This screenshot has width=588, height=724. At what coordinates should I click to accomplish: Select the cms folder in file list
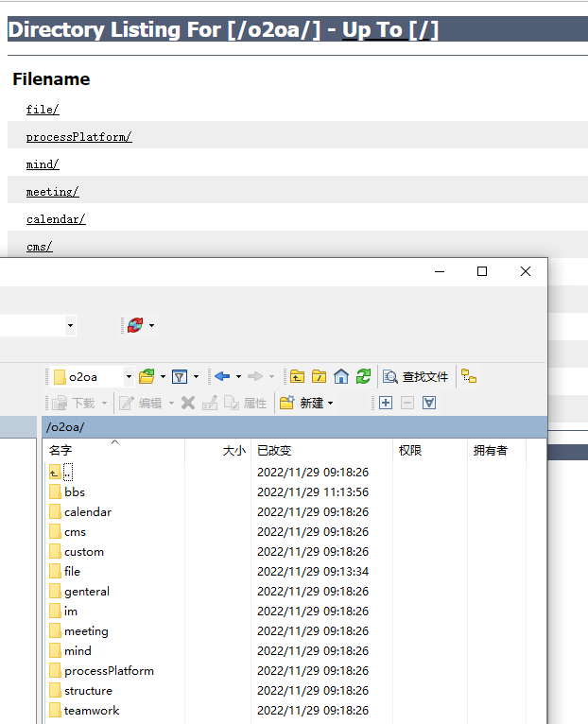point(67,531)
